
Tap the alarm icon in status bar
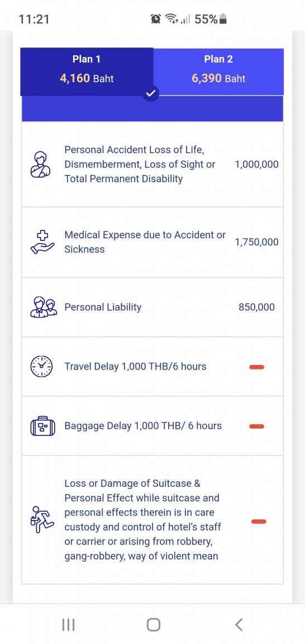coord(156,19)
